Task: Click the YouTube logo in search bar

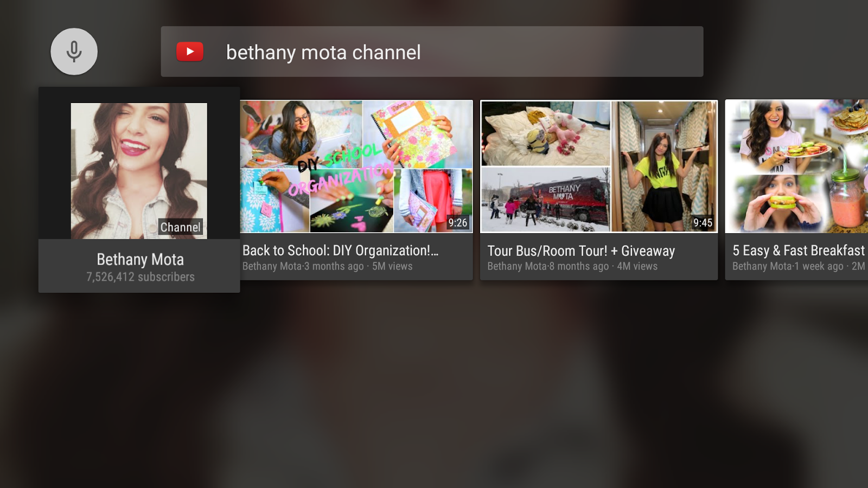Action: (190, 52)
